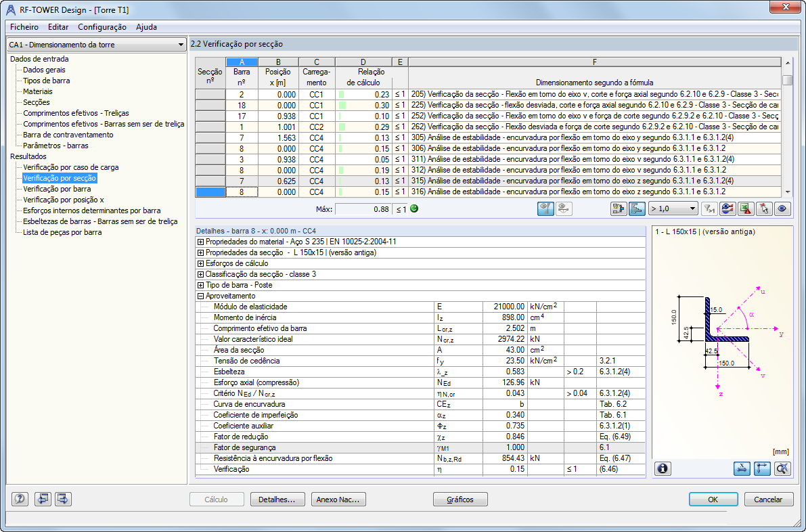Viewport: 806px width, 532px height.
Task: Click the reset section view icon
Action: (782, 469)
